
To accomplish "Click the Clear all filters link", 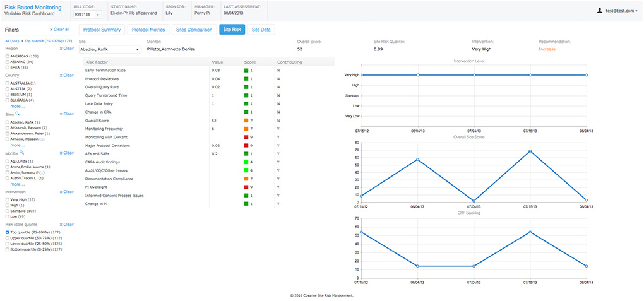I will coord(59,30).
